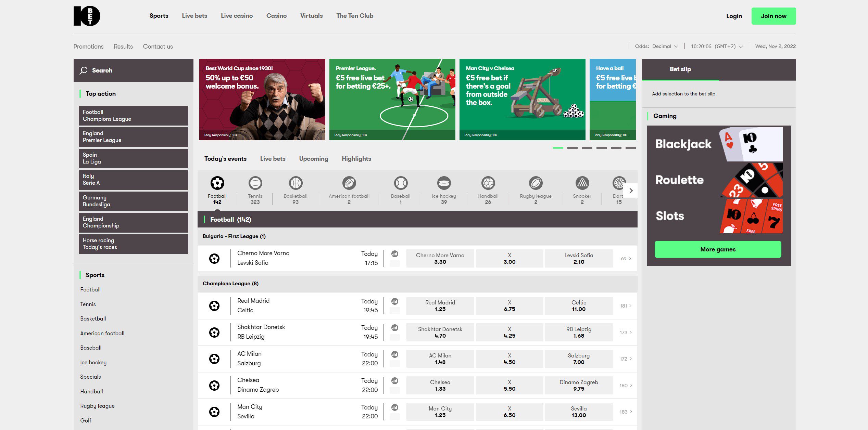Open stats icon for AC Milan vs Salzburg
Screen dimensions: 868x430
coord(395,354)
